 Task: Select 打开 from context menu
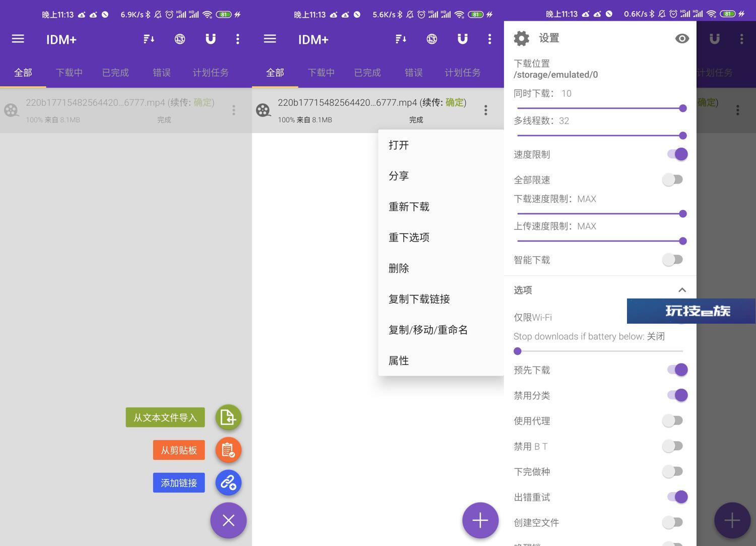coord(441,145)
